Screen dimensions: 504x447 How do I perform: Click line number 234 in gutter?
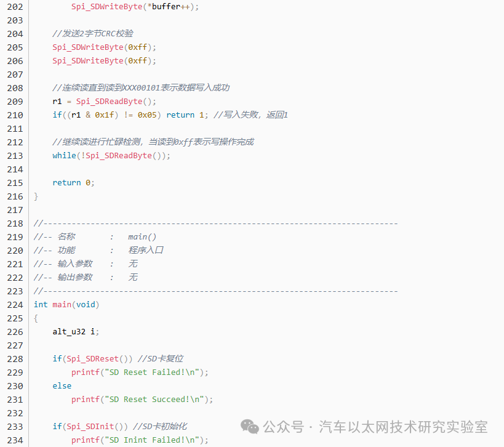tap(15, 440)
